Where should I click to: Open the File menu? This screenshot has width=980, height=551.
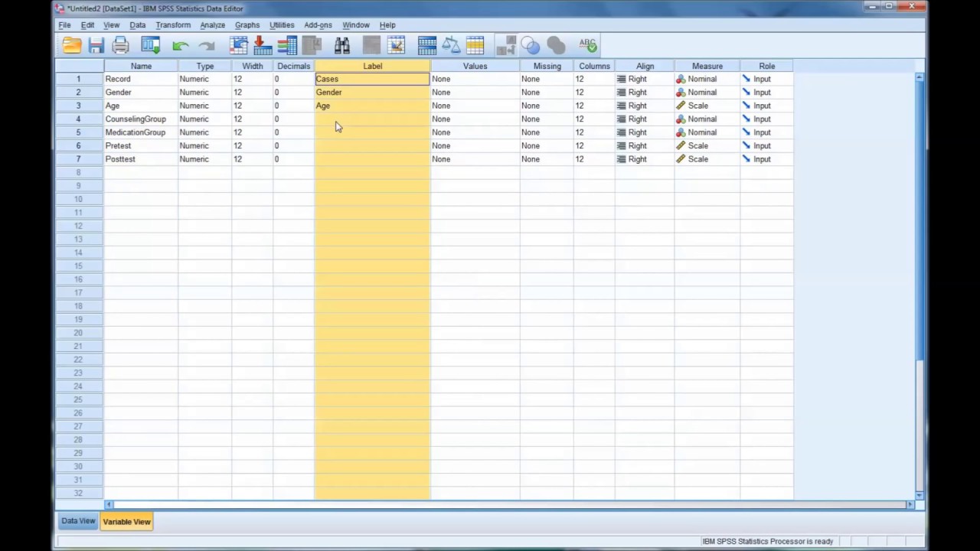click(64, 25)
